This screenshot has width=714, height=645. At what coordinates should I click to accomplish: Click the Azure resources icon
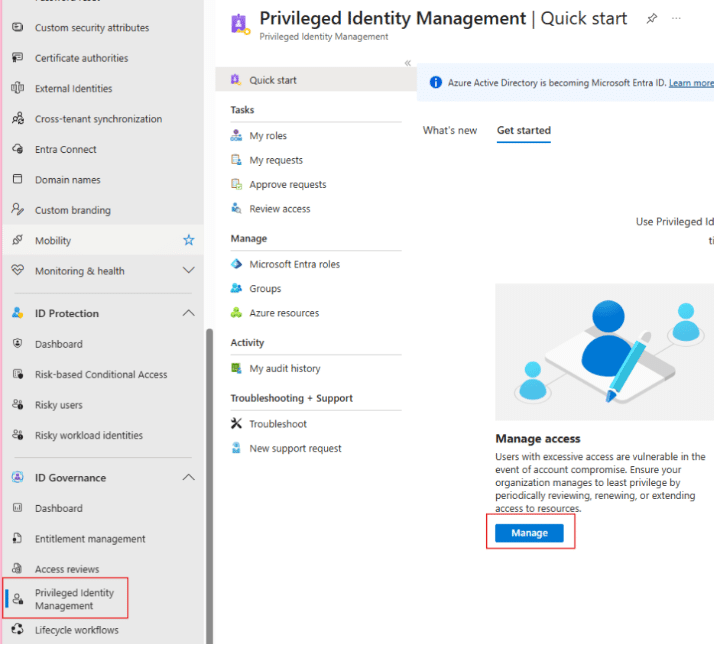pos(236,313)
